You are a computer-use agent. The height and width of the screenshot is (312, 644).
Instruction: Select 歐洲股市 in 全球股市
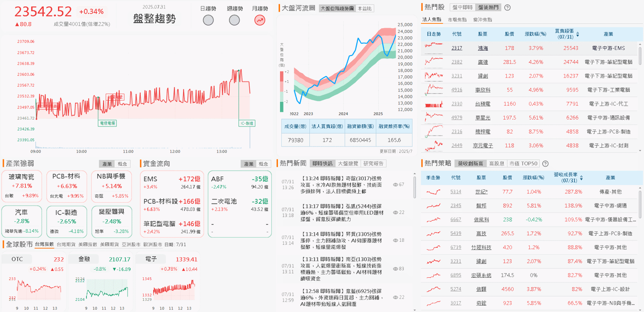click(x=153, y=244)
